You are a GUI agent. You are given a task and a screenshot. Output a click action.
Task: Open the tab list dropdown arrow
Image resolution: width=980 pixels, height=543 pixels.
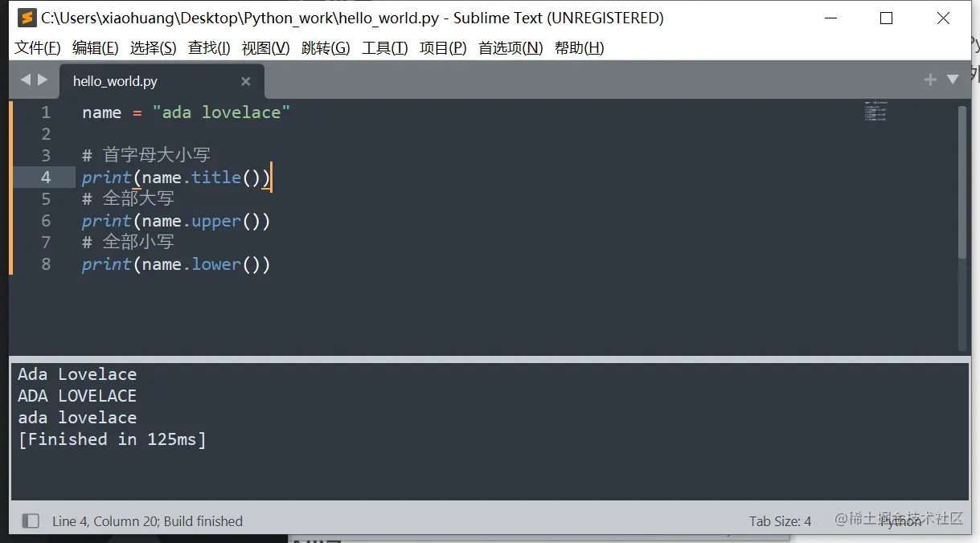point(953,80)
